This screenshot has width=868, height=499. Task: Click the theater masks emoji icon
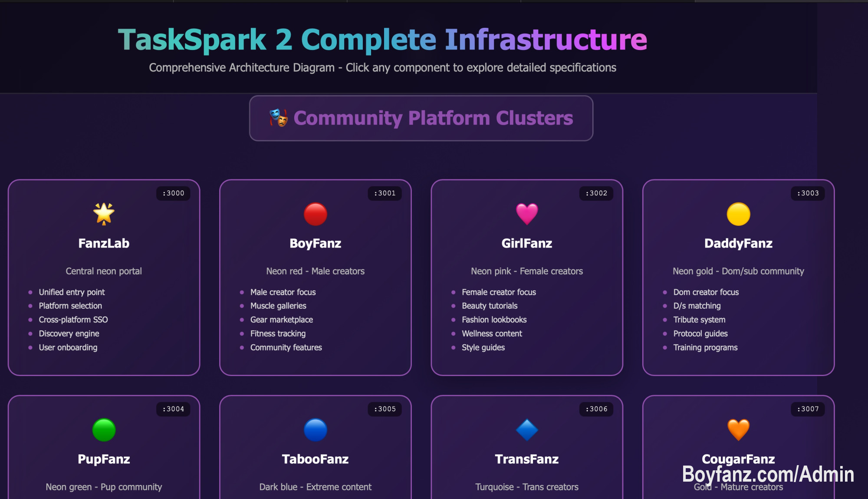pos(279,118)
